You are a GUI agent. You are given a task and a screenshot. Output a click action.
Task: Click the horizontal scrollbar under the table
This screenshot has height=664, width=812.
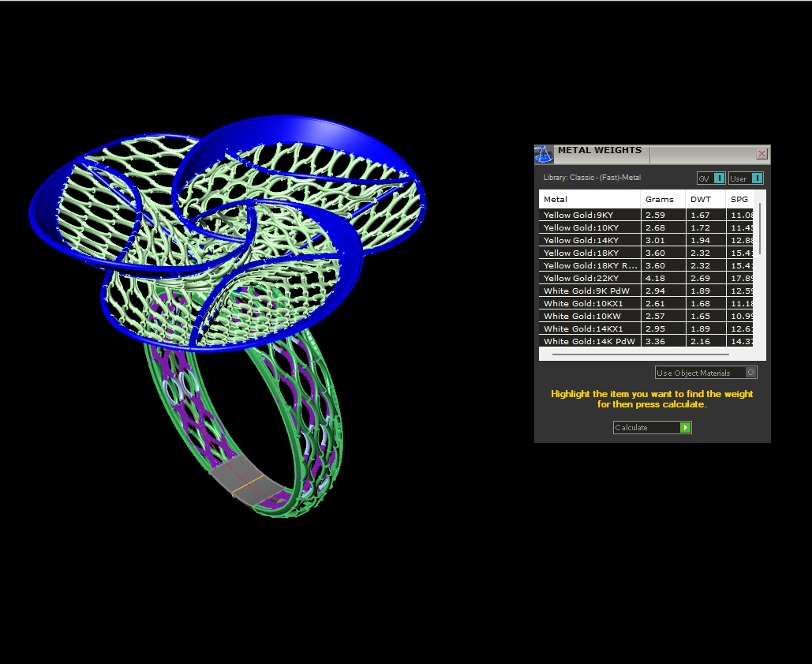pos(647,355)
